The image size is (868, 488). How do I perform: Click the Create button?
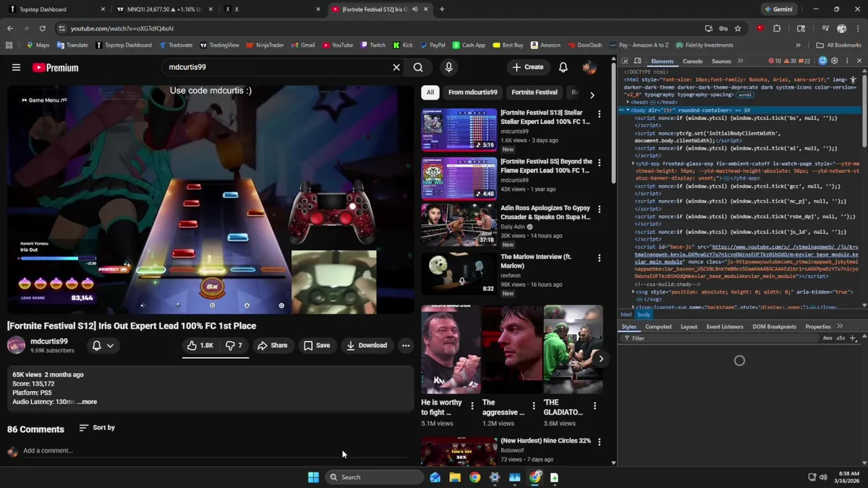click(x=528, y=67)
